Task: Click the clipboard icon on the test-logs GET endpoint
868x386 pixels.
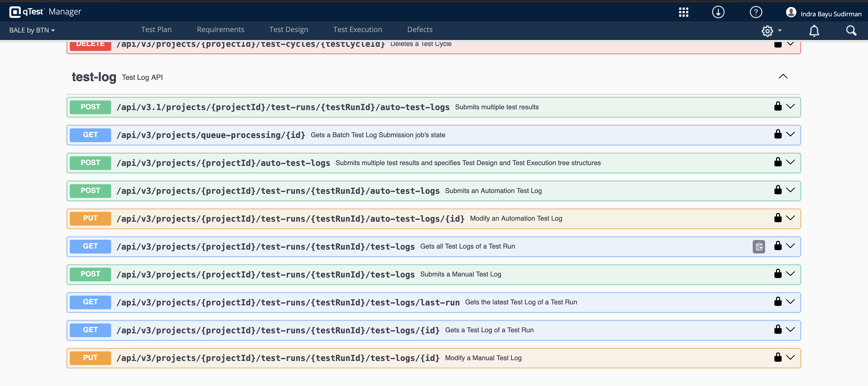Action: click(759, 246)
